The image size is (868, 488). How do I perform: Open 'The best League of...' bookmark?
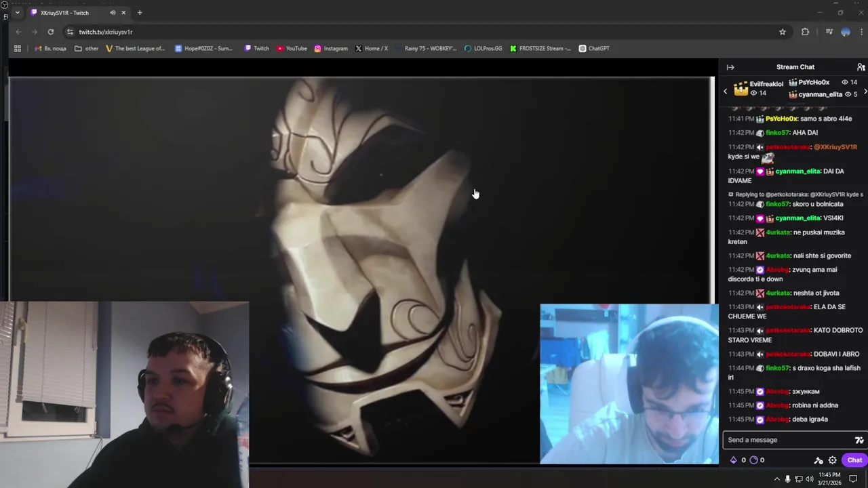[x=136, y=48]
